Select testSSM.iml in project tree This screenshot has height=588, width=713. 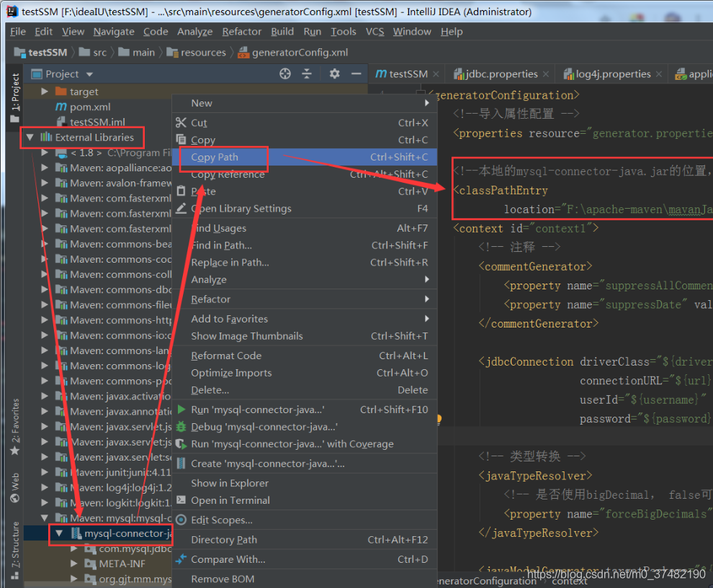pyautogui.click(x=97, y=122)
